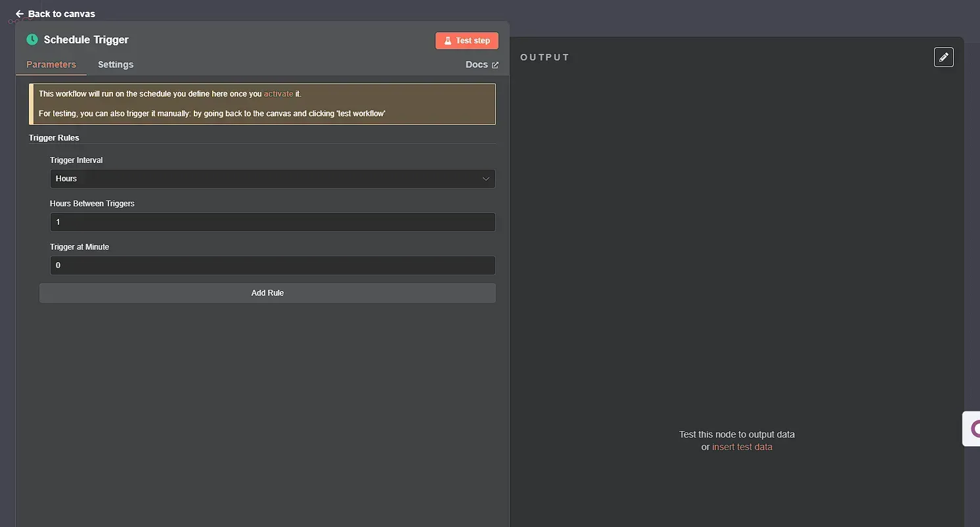Click the external-link icon next to Docs

coord(495,64)
